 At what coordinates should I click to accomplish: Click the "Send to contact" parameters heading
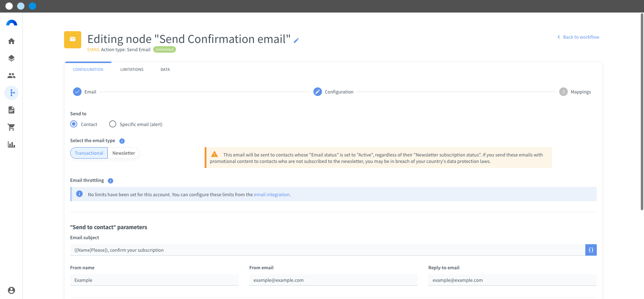[108, 227]
